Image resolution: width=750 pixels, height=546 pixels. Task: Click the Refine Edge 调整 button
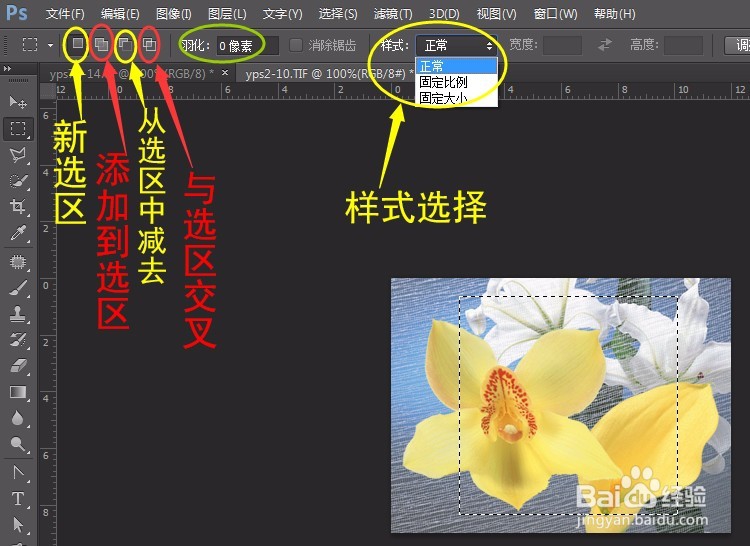(x=737, y=45)
